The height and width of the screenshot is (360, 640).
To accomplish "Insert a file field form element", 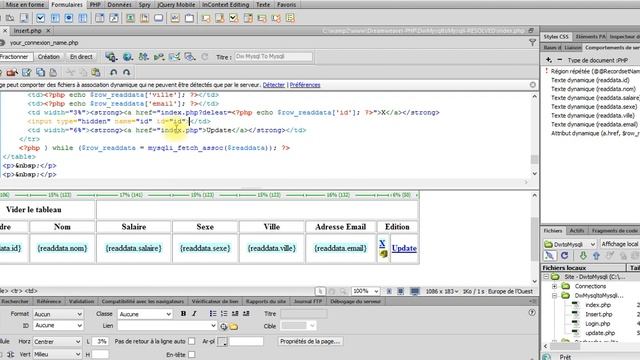I will 144,18.
